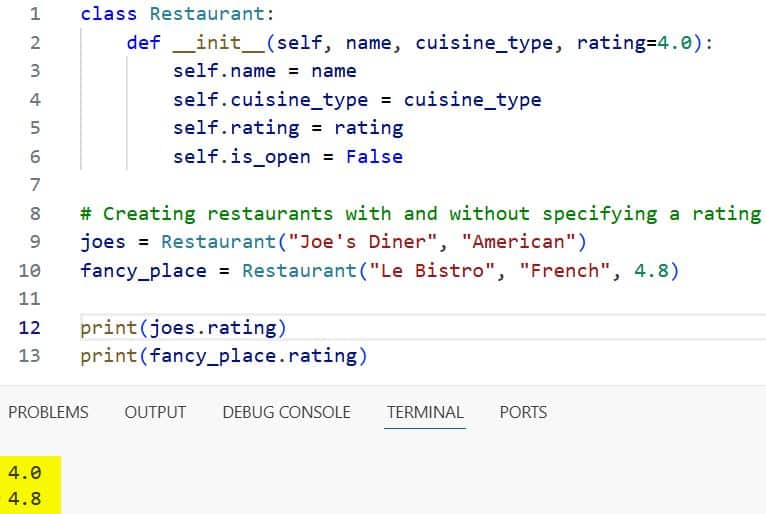This screenshot has width=766, height=514.
Task: Click the '__init__' method name
Action: point(219,43)
